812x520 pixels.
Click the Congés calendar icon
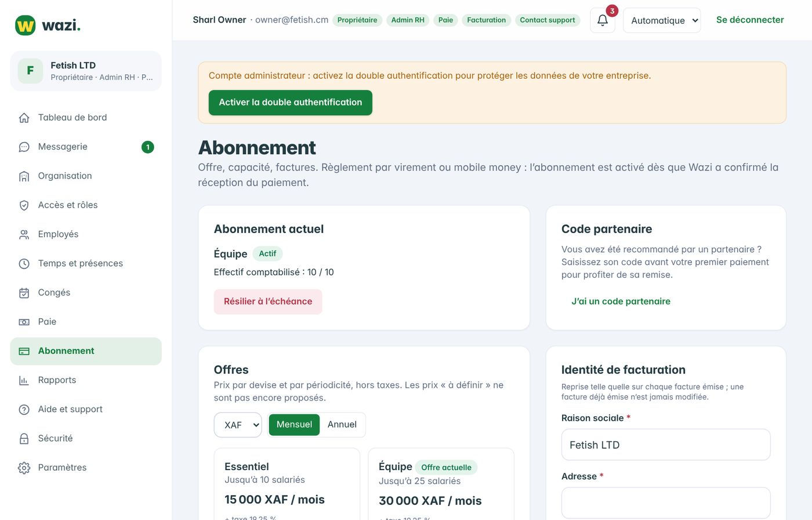tap(24, 293)
